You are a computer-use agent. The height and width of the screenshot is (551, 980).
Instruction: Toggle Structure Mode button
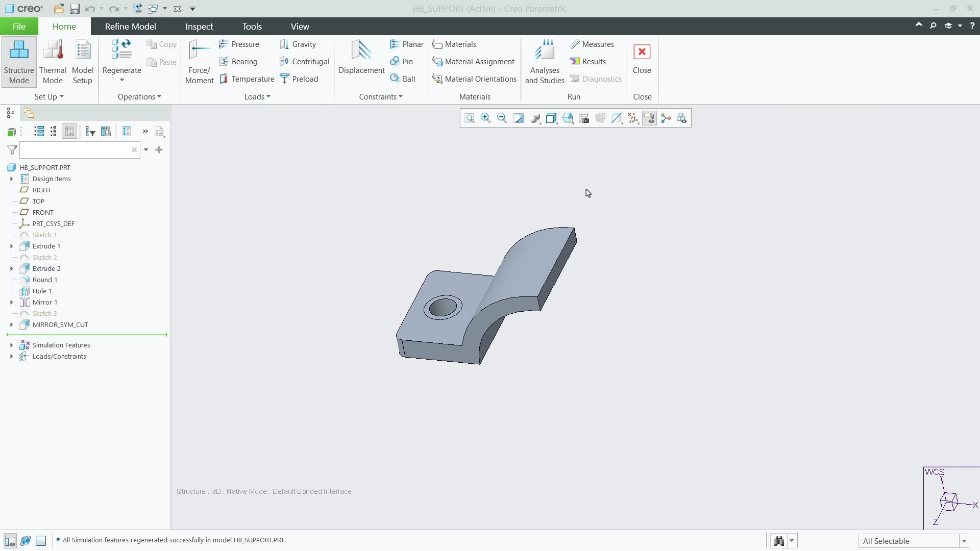click(x=19, y=62)
